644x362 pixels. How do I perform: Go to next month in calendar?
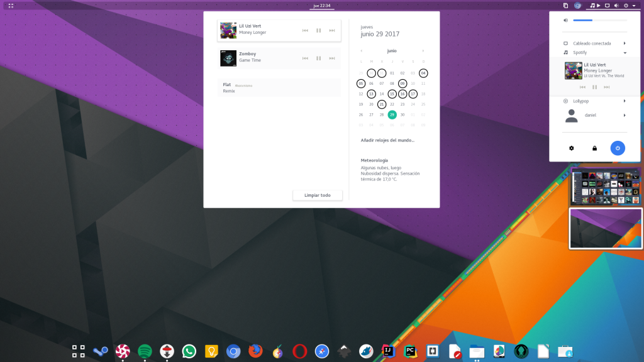(423, 51)
